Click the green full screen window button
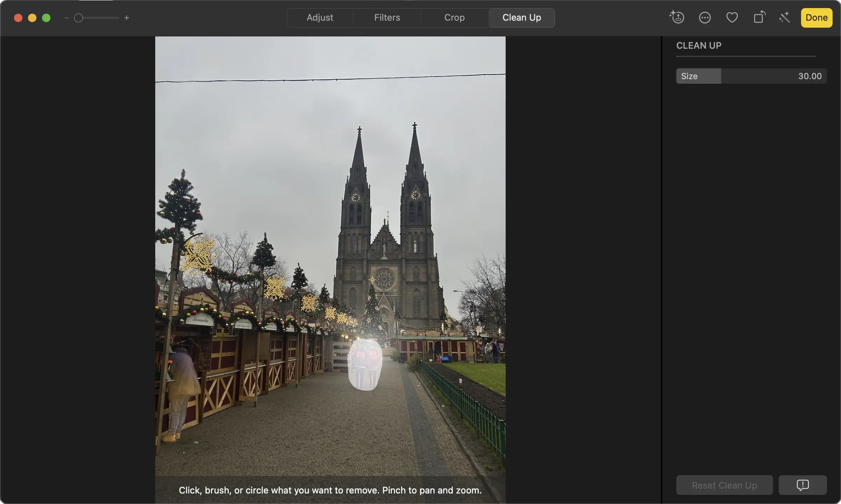The image size is (841, 504). click(46, 18)
